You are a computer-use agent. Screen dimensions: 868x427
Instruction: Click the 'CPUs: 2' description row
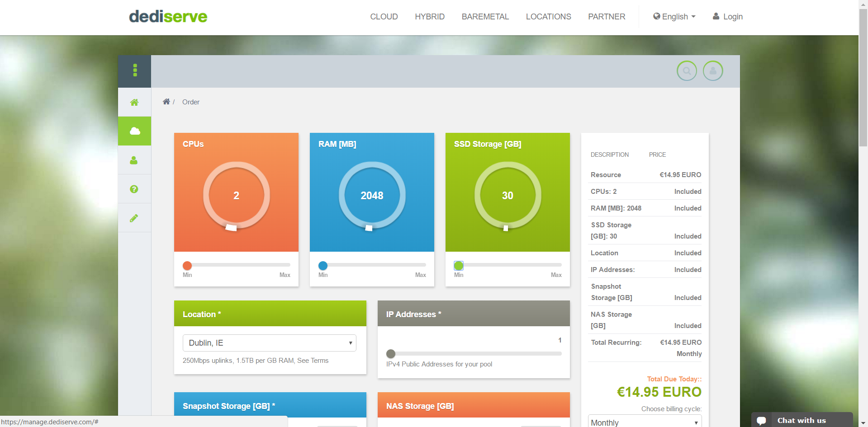(646, 192)
